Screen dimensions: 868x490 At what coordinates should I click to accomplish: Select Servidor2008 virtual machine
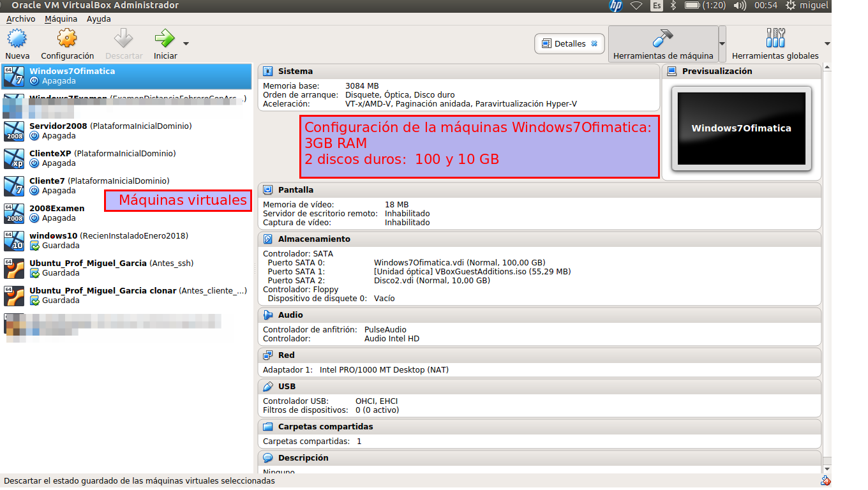[x=126, y=131]
